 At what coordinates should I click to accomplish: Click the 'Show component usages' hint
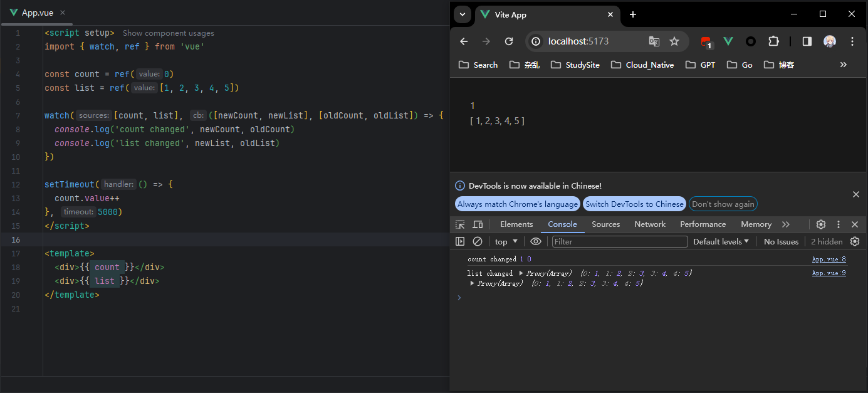(x=168, y=33)
